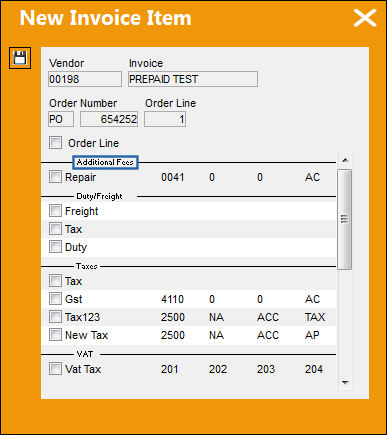Enable the Repair fee checkbox
Screen dimensions: 387x435
click(x=55, y=177)
